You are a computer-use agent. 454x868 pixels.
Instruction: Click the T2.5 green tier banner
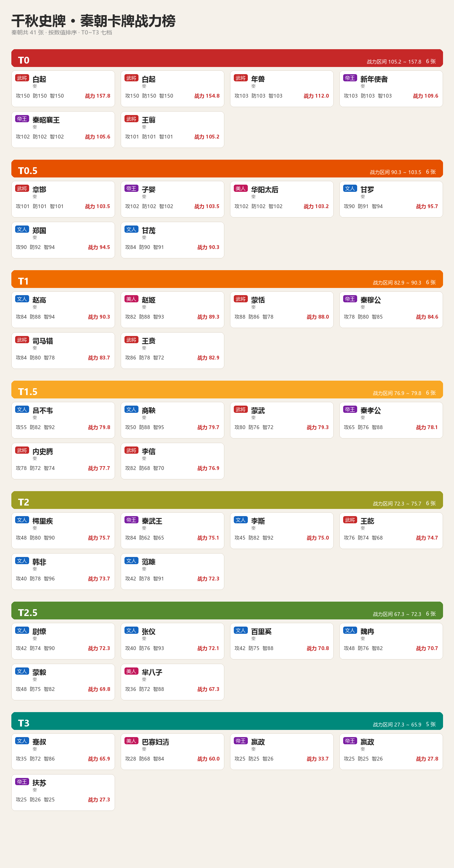tap(227, 611)
